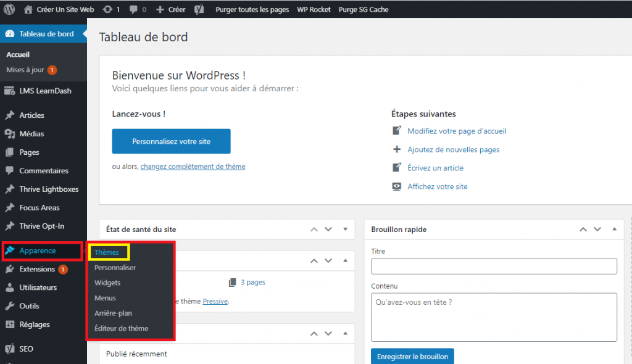The width and height of the screenshot is (632, 364).
Task: Click the Apparence paintbrush icon
Action: coord(10,250)
